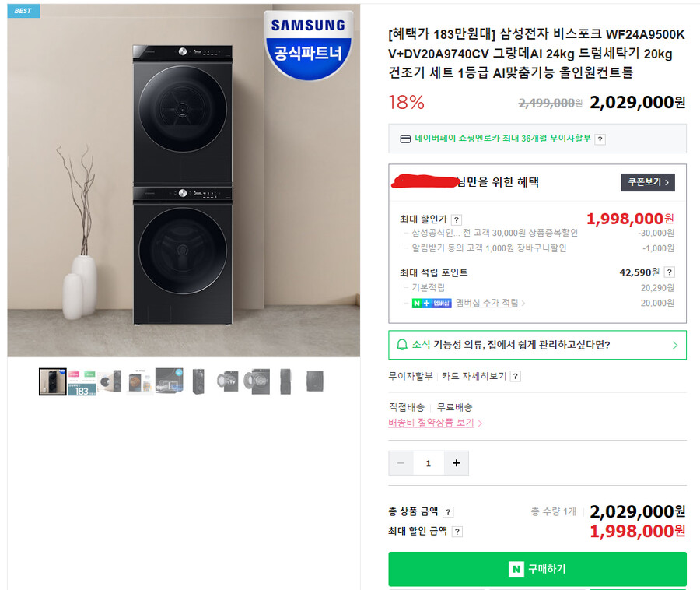Click the quantity input showing 1

pyautogui.click(x=429, y=462)
